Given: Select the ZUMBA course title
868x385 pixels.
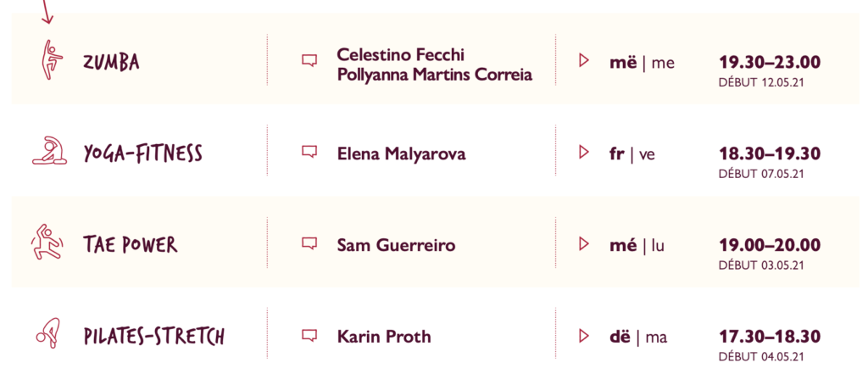Looking at the screenshot, I should 111,62.
